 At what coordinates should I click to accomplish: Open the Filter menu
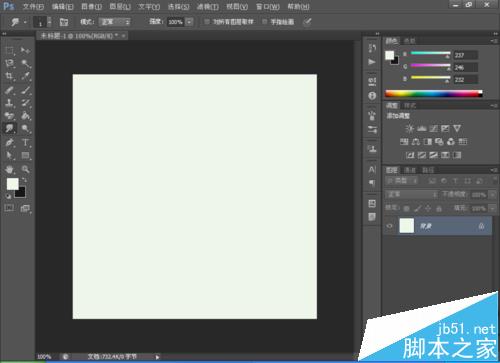tap(207, 7)
